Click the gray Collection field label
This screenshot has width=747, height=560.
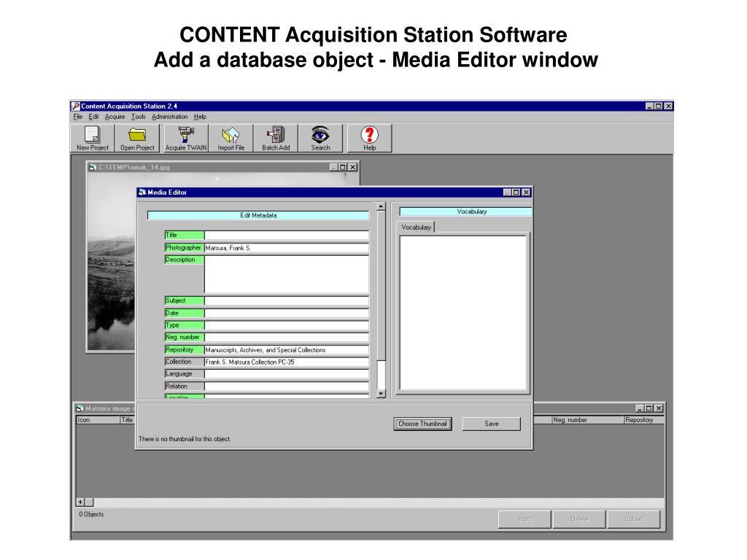click(185, 362)
